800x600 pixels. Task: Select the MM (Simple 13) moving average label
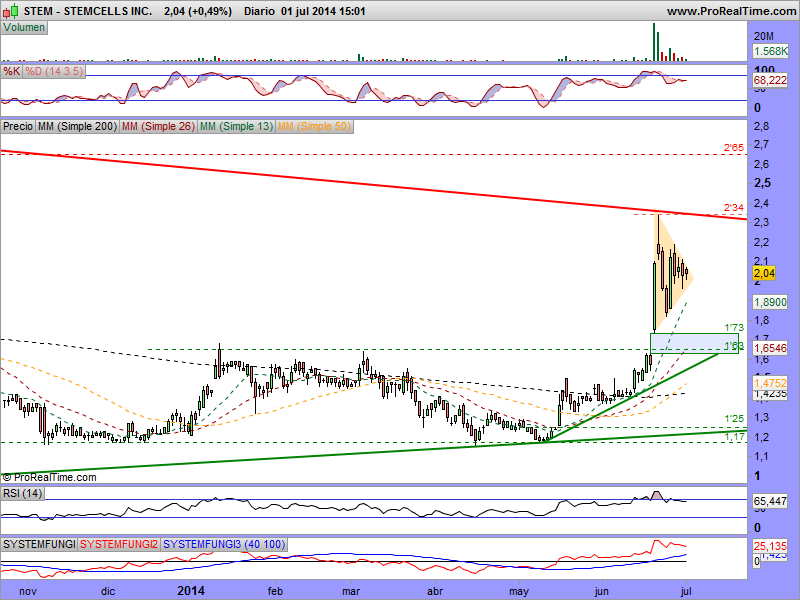pos(236,126)
